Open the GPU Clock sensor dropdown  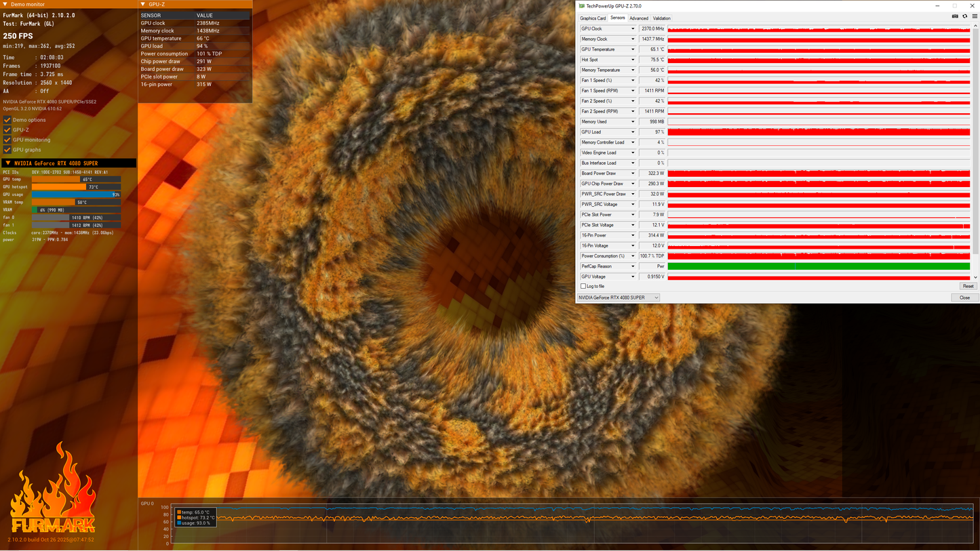coord(633,29)
